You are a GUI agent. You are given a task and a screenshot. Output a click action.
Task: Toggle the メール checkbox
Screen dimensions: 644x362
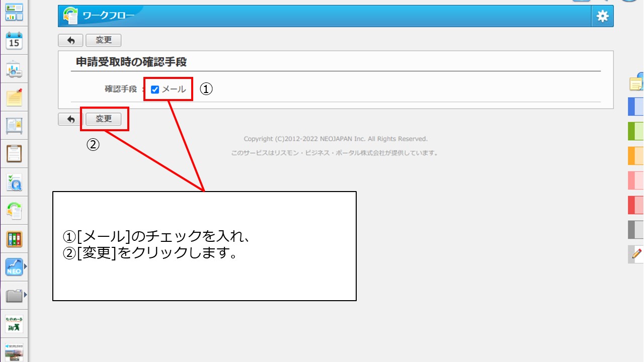coord(155,89)
